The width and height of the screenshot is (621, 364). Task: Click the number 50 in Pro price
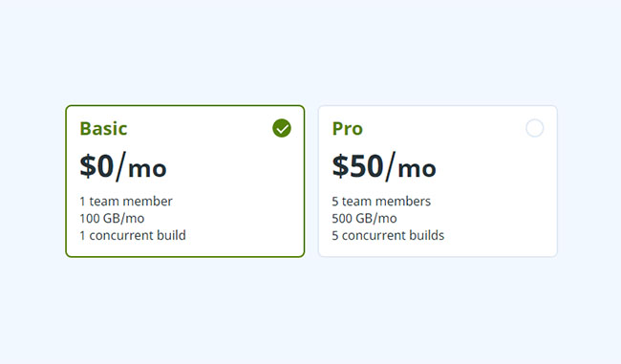[x=366, y=166]
